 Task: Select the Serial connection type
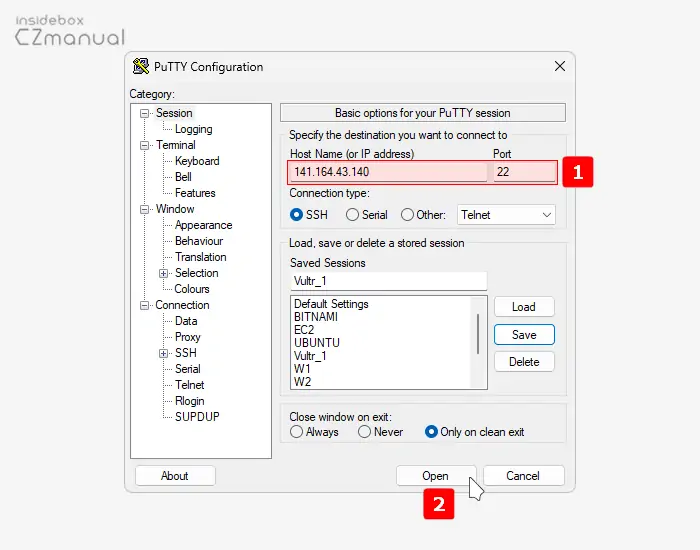point(352,215)
